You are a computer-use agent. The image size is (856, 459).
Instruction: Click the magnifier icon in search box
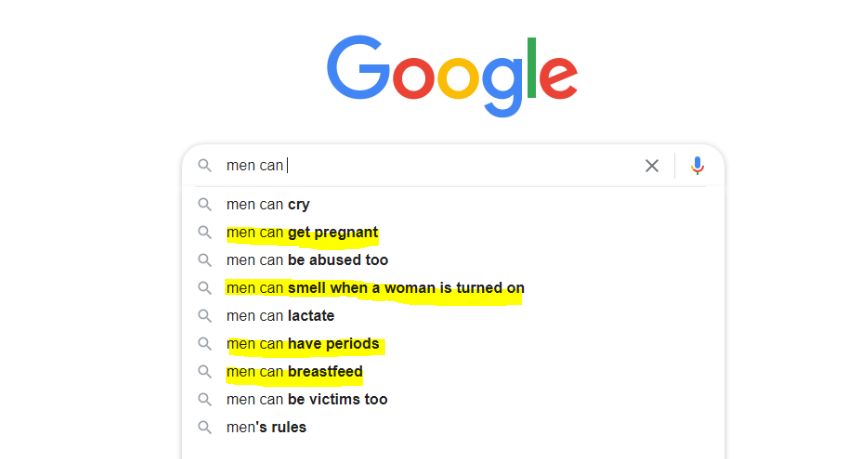(205, 165)
